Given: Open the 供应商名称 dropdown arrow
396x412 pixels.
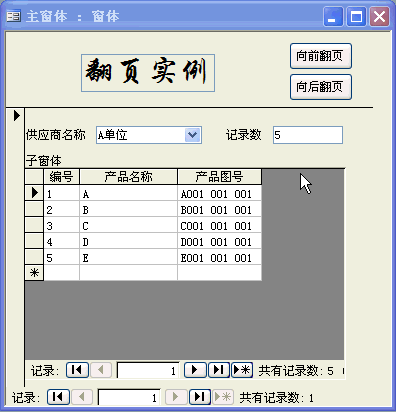Looking at the screenshot, I should tap(193, 135).
